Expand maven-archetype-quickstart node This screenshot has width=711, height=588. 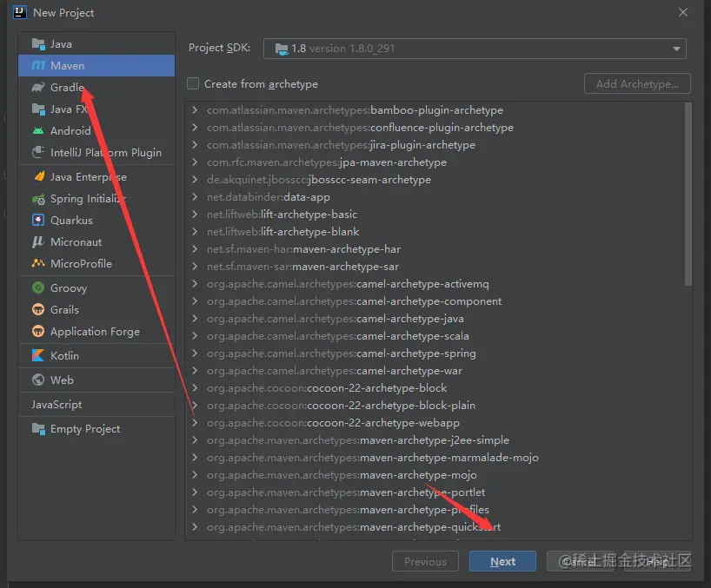(195, 527)
